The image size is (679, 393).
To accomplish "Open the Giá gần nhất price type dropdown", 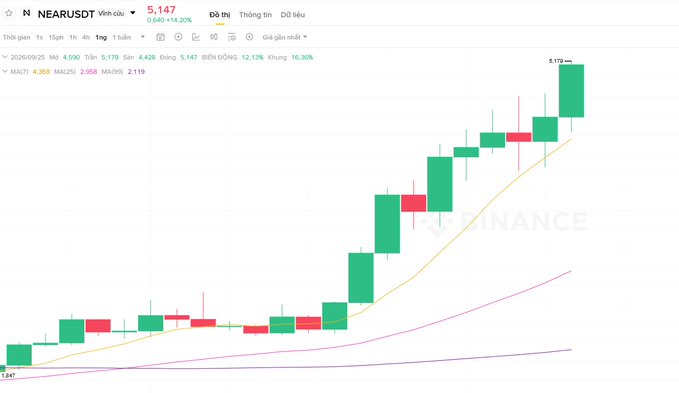I will 285,37.
